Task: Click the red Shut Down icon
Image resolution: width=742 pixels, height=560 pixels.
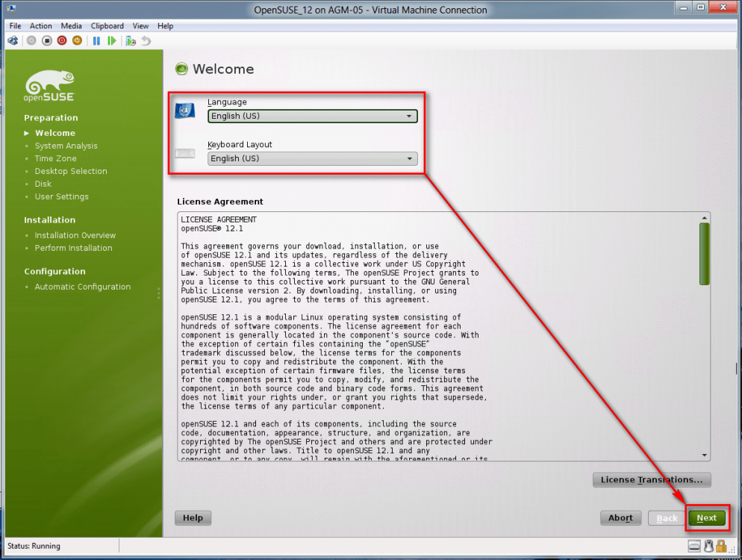Action: coord(62,41)
